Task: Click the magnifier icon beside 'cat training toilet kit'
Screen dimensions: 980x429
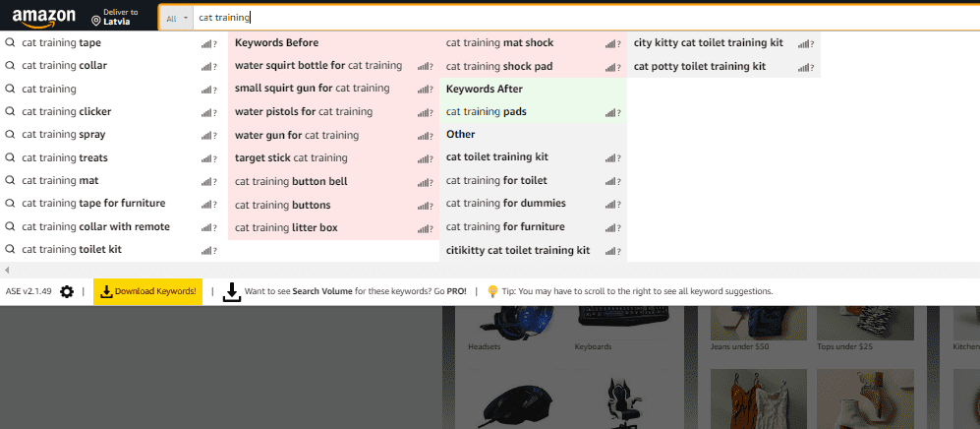Action: [x=10, y=249]
